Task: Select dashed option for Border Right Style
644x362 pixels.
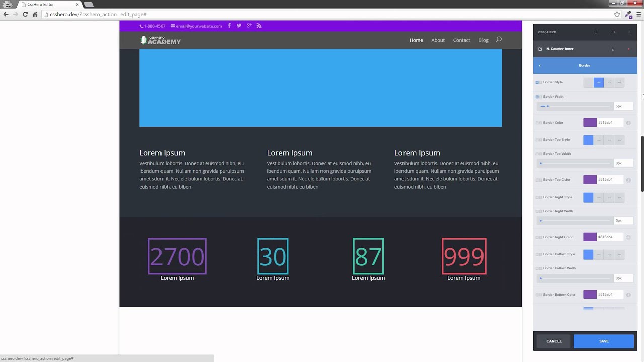Action: pos(609,197)
